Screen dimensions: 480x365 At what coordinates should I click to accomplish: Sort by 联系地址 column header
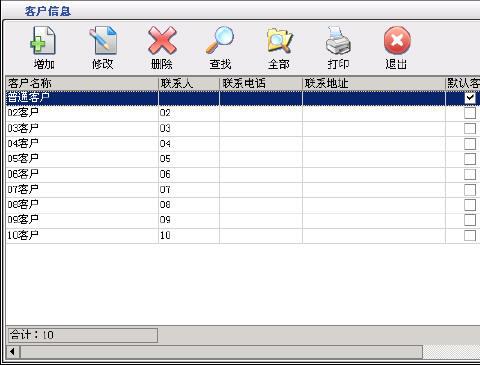[x=374, y=83]
